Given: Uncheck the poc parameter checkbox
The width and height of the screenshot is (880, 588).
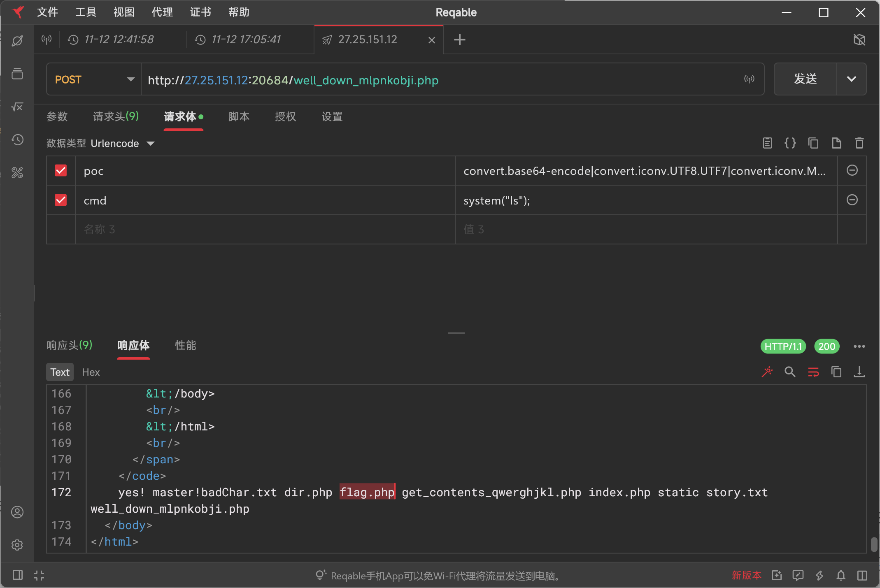Looking at the screenshot, I should point(61,170).
